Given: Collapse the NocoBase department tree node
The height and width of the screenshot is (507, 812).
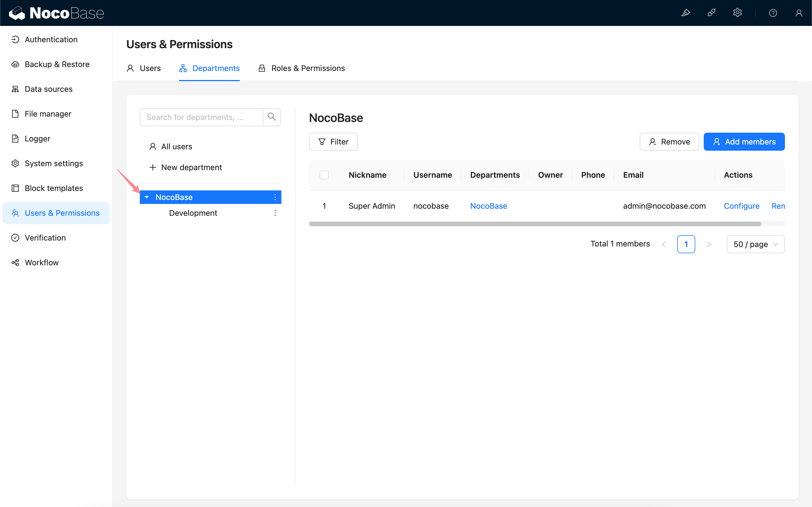Looking at the screenshot, I should [x=147, y=197].
